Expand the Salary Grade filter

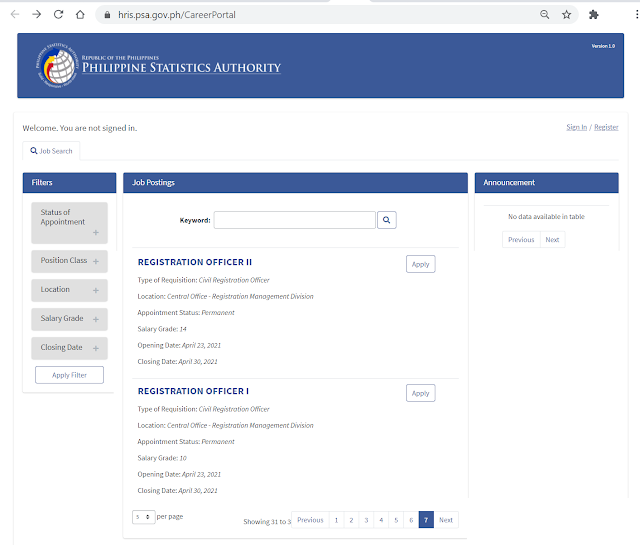pos(69,319)
